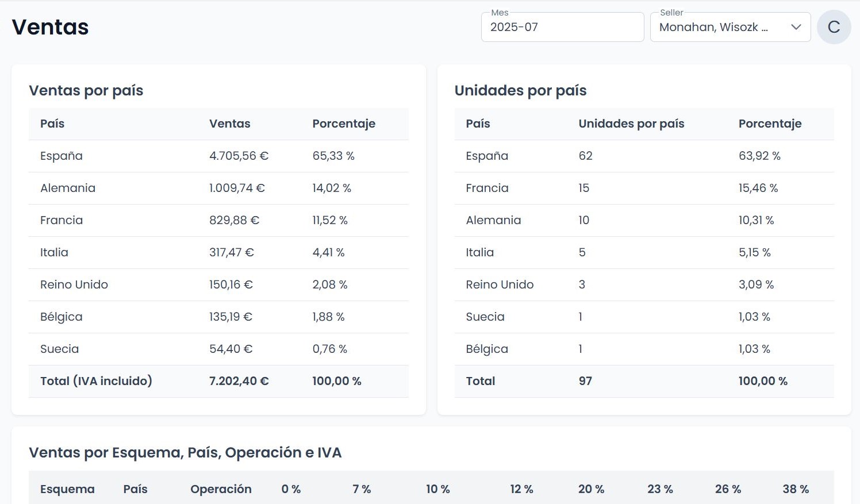Open the Seller combo box Monahan, Wisozk
860x504 pixels.
pyautogui.click(x=730, y=27)
